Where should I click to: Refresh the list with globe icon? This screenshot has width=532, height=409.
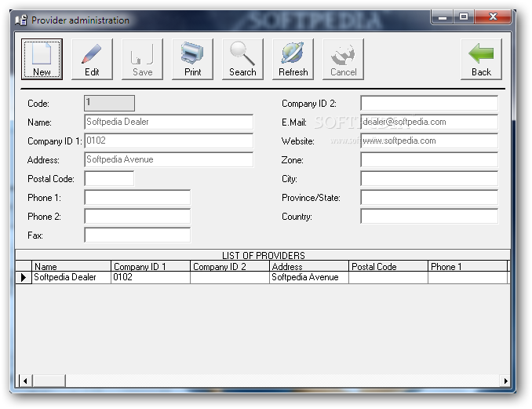[x=293, y=59]
